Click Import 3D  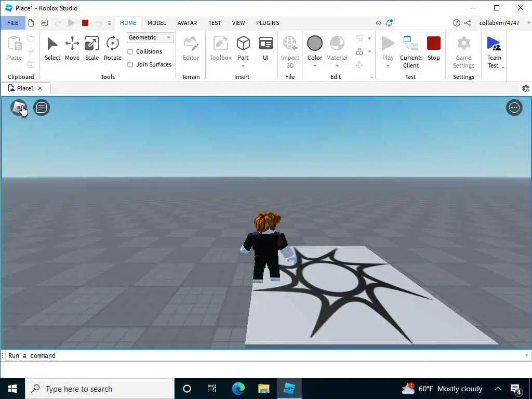[x=290, y=51]
